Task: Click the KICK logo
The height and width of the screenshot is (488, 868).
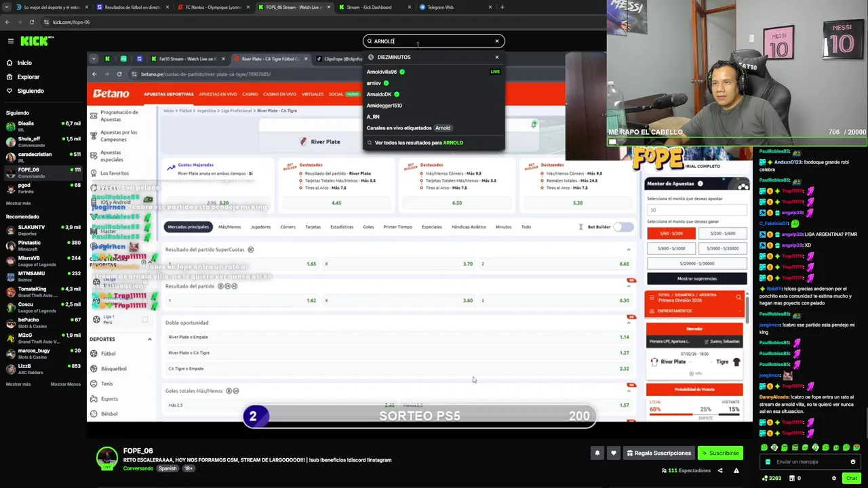Action: (x=37, y=41)
